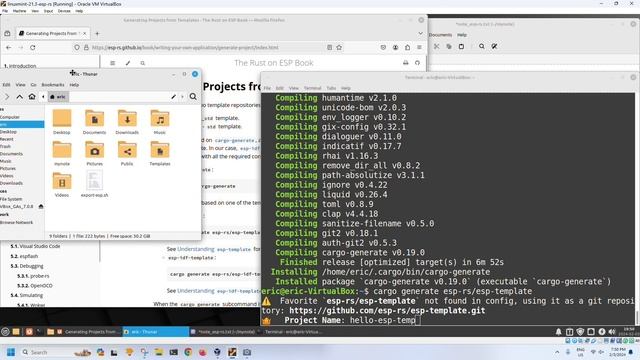Screen dimensions: 640x360
Task: Open the Bookmarks menu in Thunar
Action: [x=53, y=85]
